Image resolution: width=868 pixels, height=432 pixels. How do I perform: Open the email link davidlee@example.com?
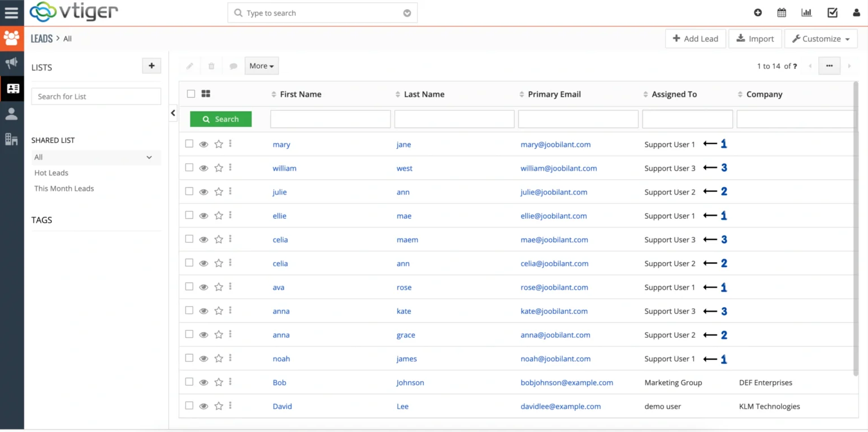tap(561, 406)
